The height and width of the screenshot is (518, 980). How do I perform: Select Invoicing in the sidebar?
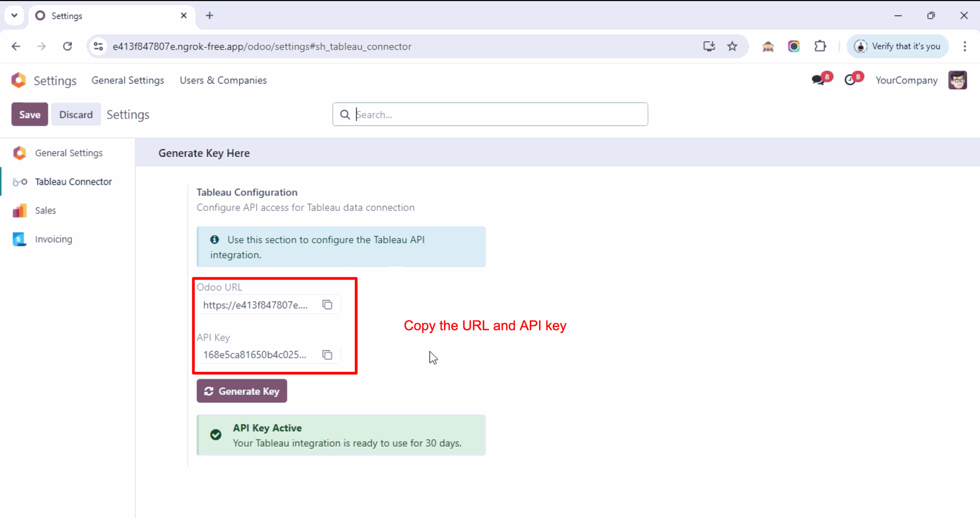coord(67,239)
